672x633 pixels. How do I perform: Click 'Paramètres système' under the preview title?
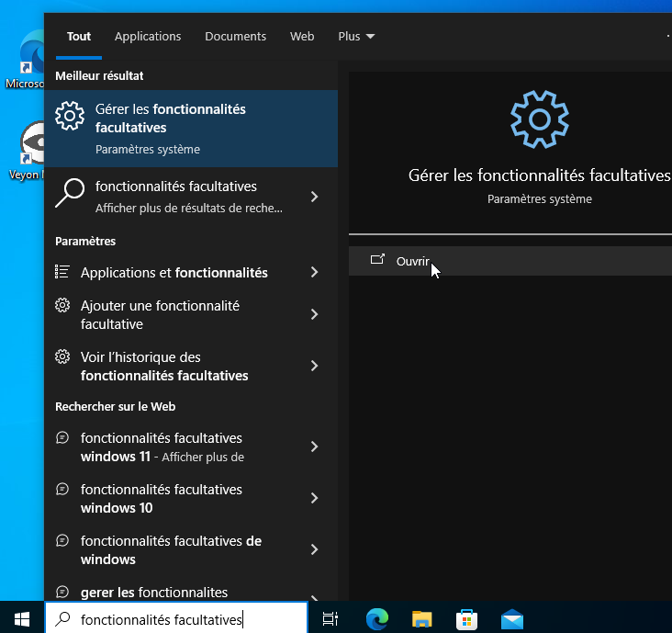pos(540,199)
